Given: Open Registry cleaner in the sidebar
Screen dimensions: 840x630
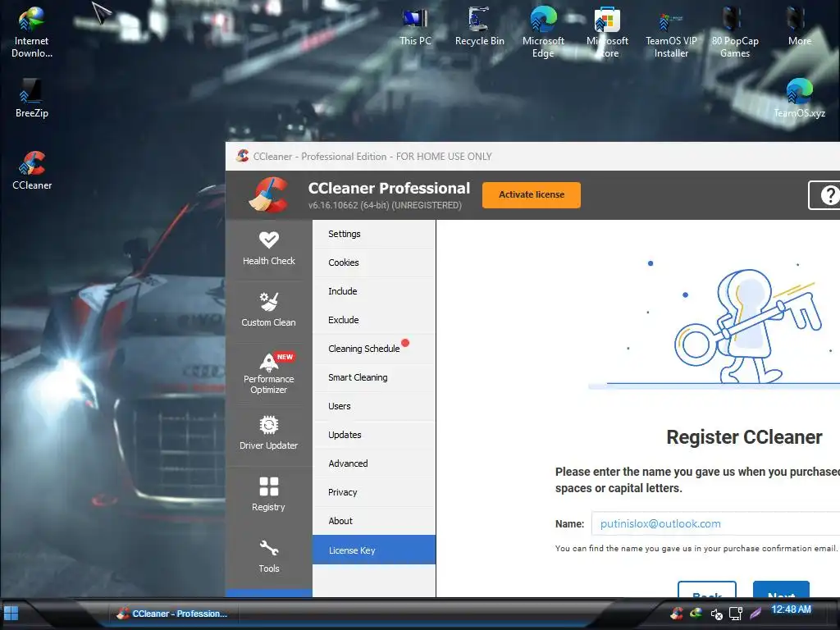Looking at the screenshot, I should [x=269, y=495].
